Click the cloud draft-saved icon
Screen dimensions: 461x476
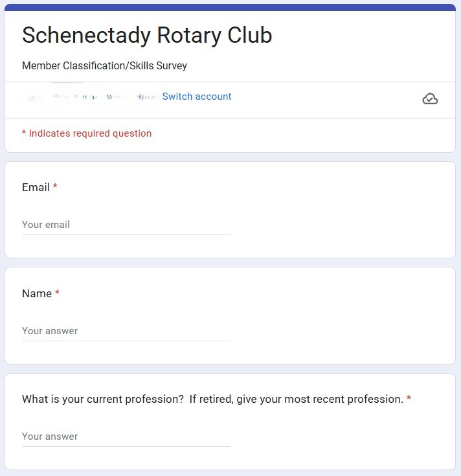click(x=430, y=98)
